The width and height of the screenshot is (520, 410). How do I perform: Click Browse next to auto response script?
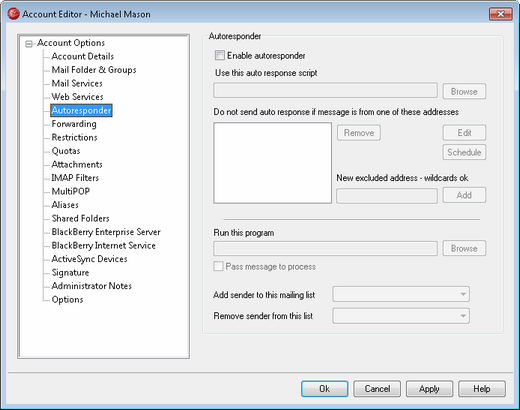464,91
